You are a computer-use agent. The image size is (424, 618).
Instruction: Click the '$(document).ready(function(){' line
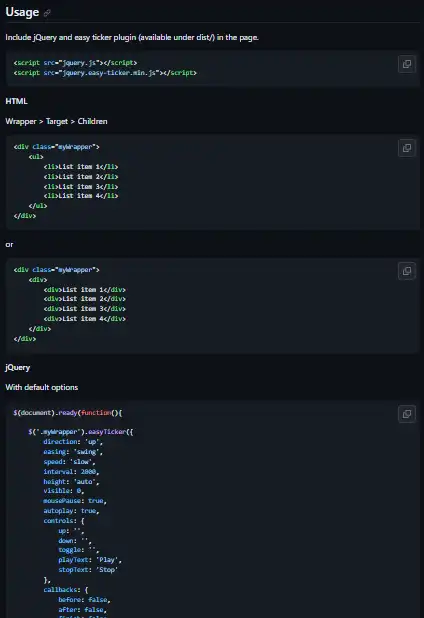(68, 413)
